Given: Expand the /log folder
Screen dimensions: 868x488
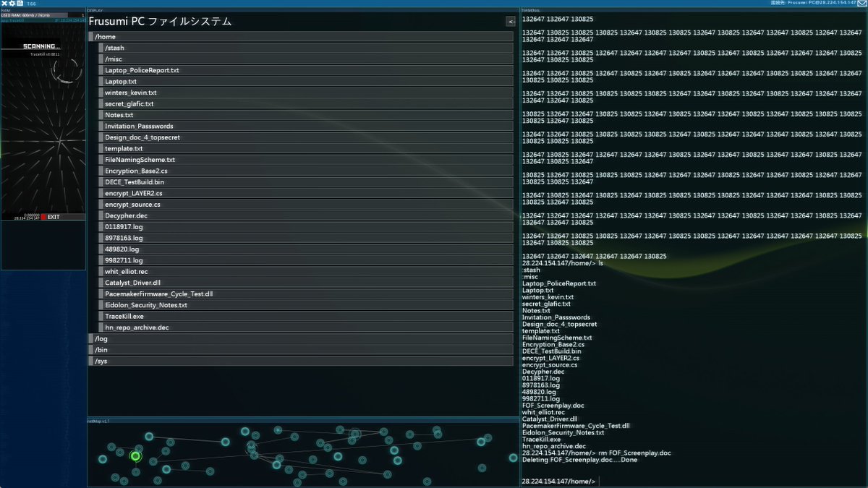Looking at the screenshot, I should click(x=301, y=338).
